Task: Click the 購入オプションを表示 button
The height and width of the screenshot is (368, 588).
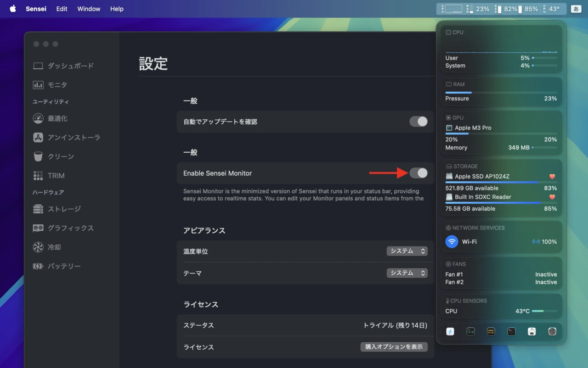Action: [x=394, y=347]
